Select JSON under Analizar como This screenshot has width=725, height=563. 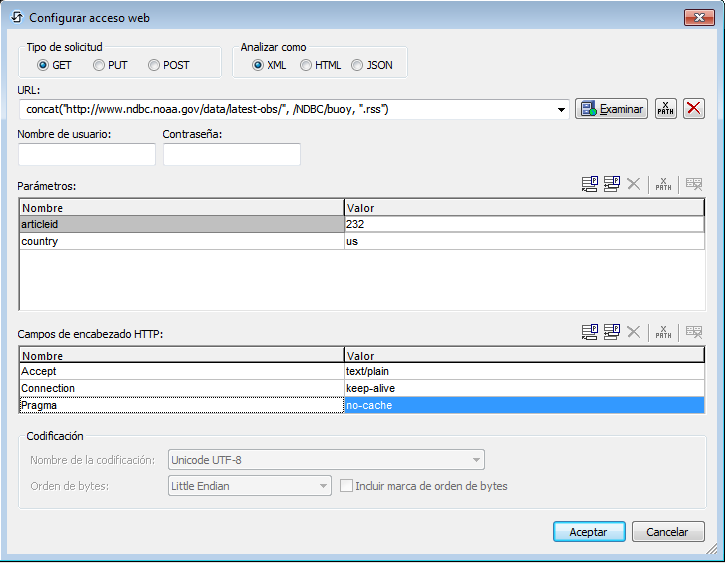(357, 66)
